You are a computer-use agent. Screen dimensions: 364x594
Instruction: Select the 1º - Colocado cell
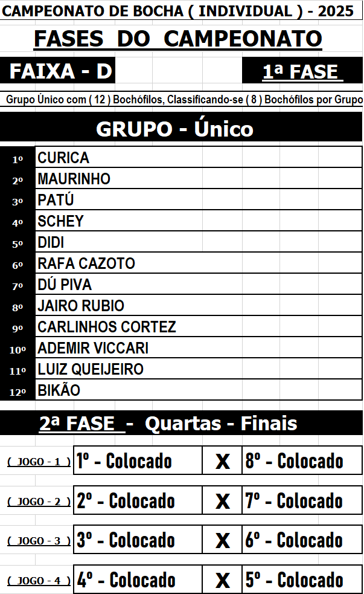pyautogui.click(x=138, y=460)
